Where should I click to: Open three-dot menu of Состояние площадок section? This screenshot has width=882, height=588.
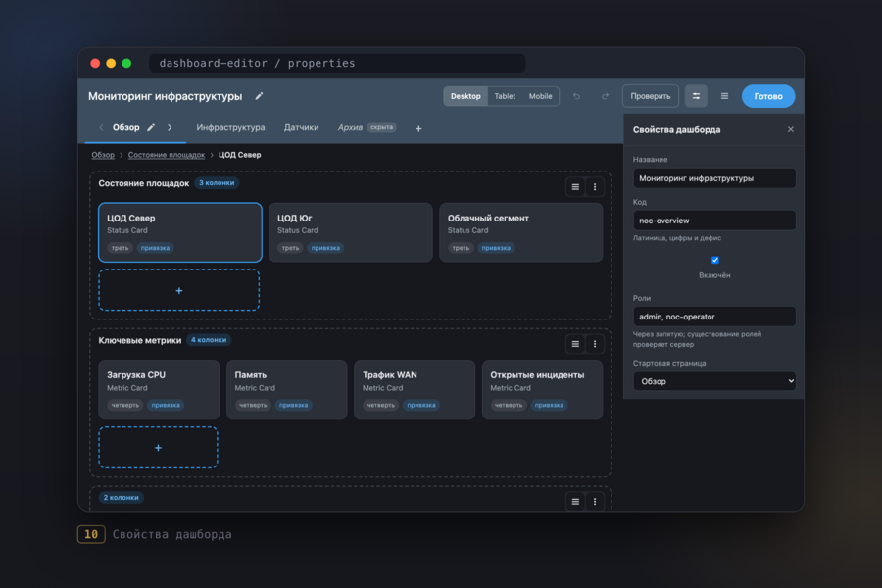[595, 187]
